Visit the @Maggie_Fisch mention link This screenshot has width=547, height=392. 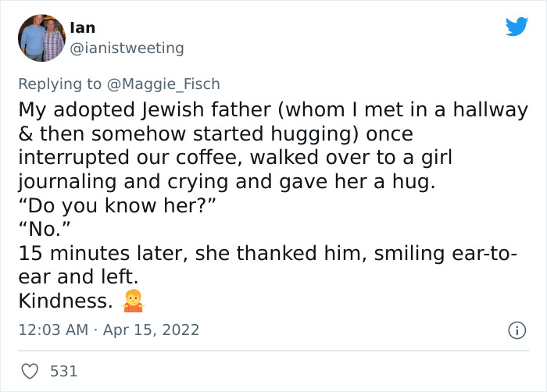[170, 84]
